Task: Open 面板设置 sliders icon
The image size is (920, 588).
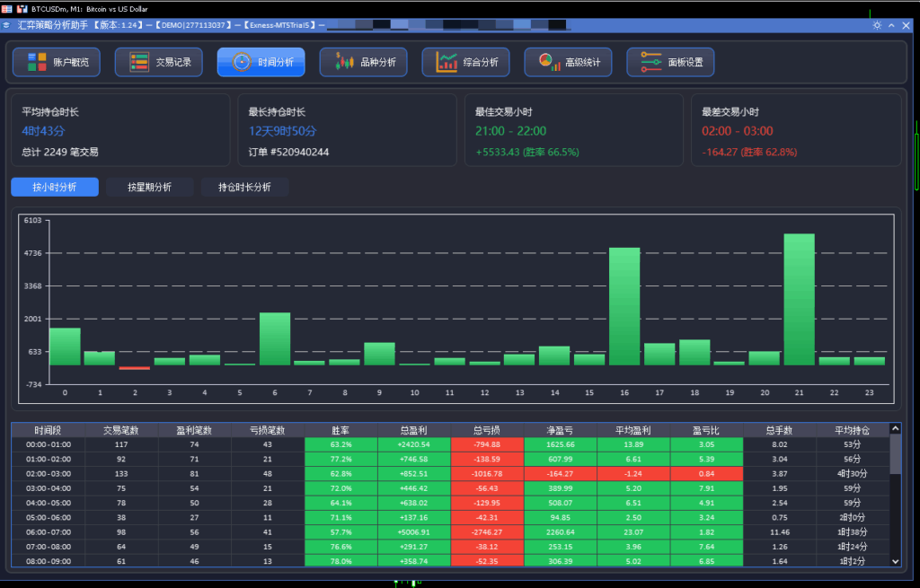Action: (651, 62)
